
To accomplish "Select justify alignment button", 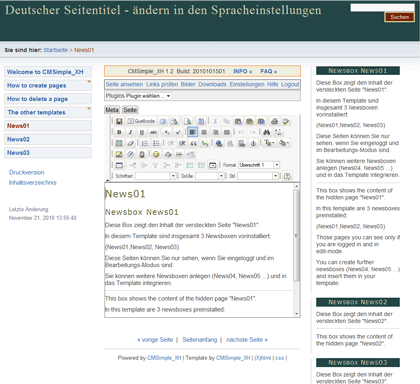I will pyautogui.click(x=227, y=132).
